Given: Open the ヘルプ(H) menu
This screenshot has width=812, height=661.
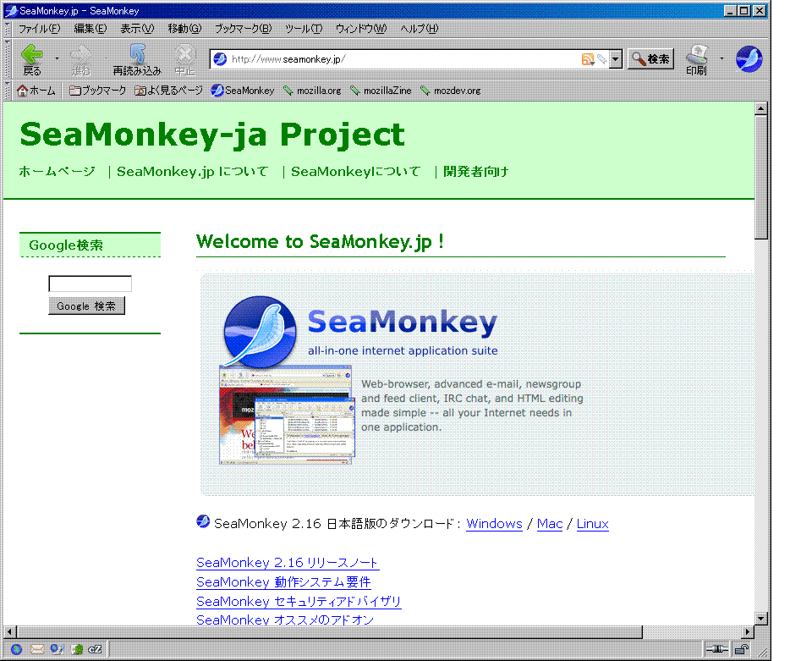Looking at the screenshot, I should 419,29.
